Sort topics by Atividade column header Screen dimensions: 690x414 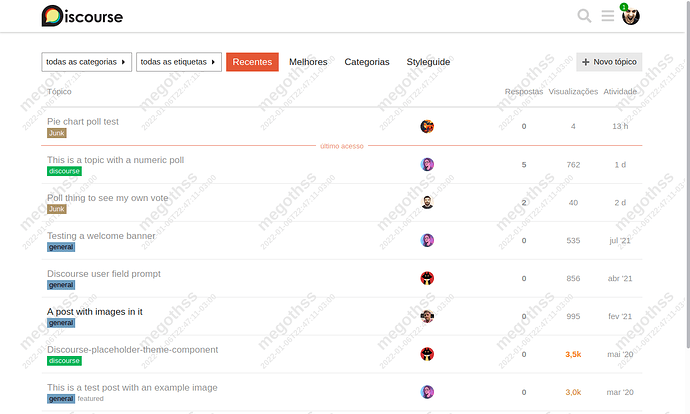pos(620,92)
